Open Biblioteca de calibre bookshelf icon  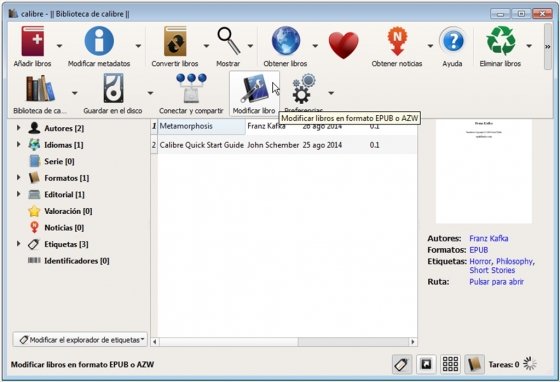(40, 88)
